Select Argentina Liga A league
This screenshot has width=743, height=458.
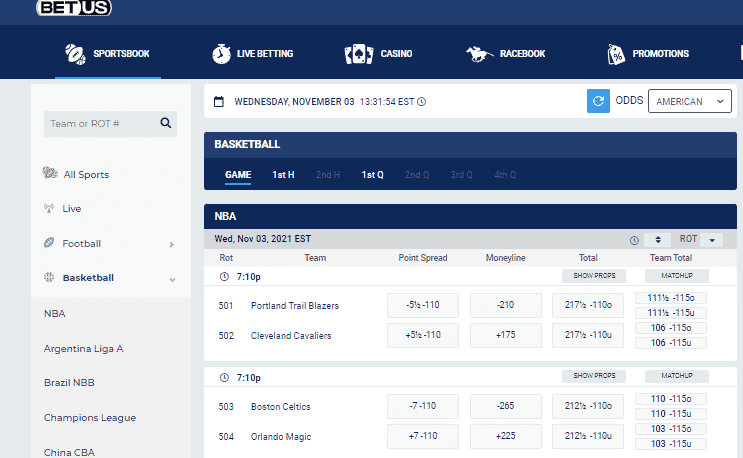[83, 349]
